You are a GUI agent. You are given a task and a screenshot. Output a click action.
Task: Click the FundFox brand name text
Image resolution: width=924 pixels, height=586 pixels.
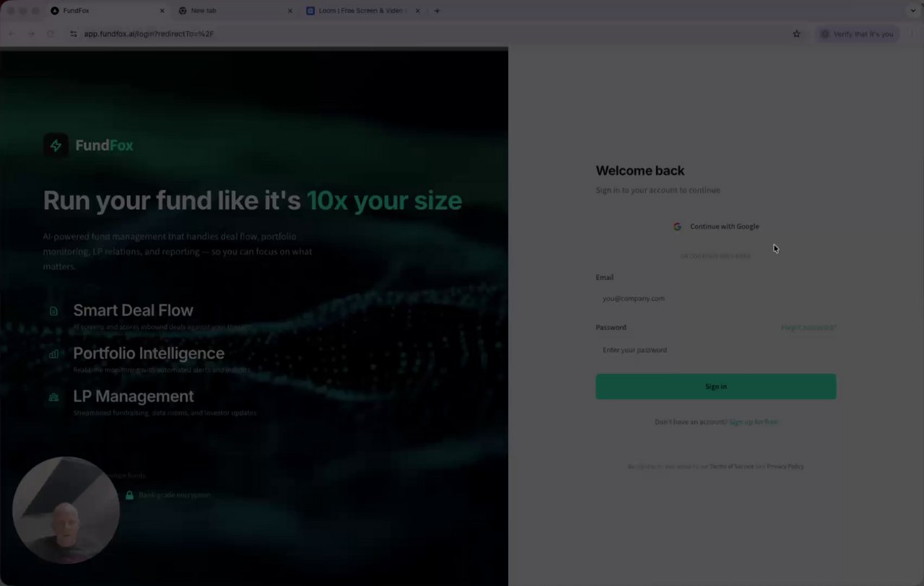click(105, 146)
